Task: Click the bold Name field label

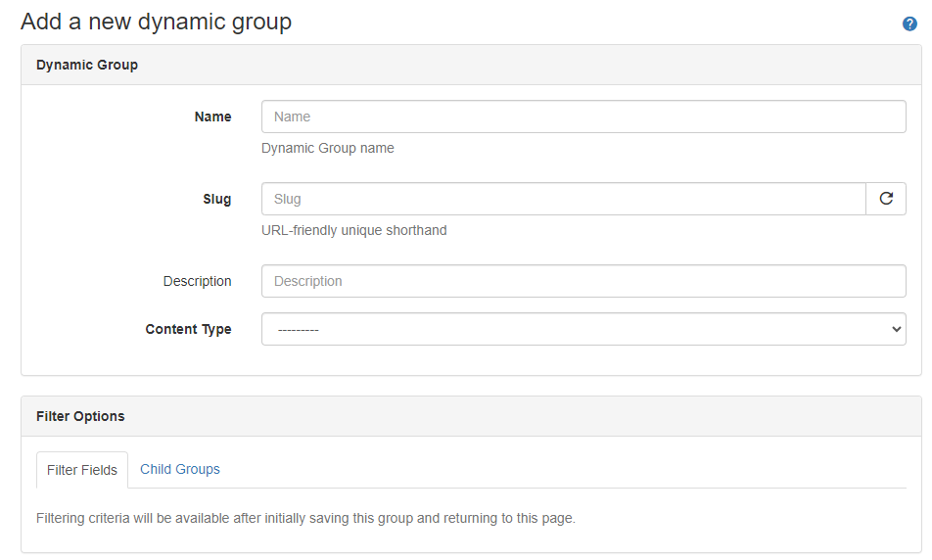Action: [x=212, y=117]
